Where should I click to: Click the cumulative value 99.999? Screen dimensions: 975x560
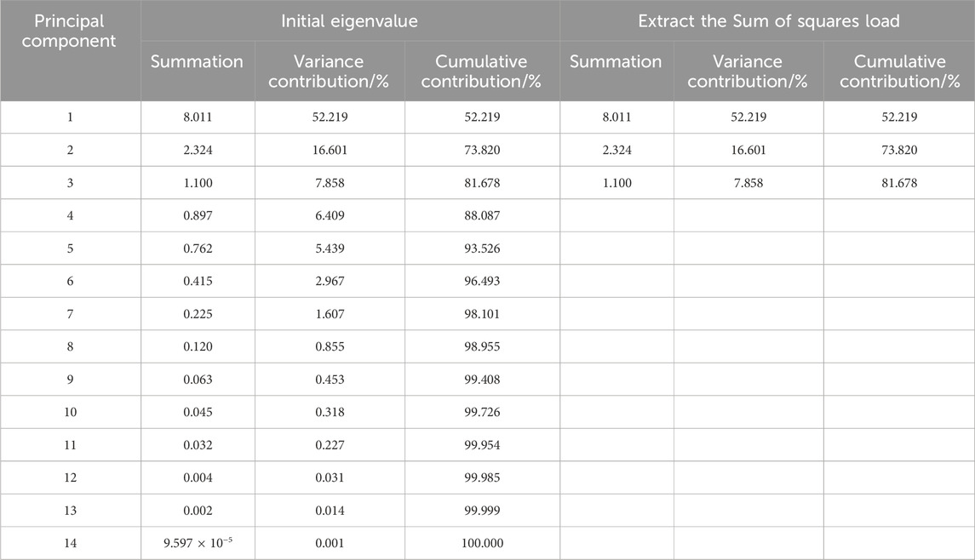point(482,511)
